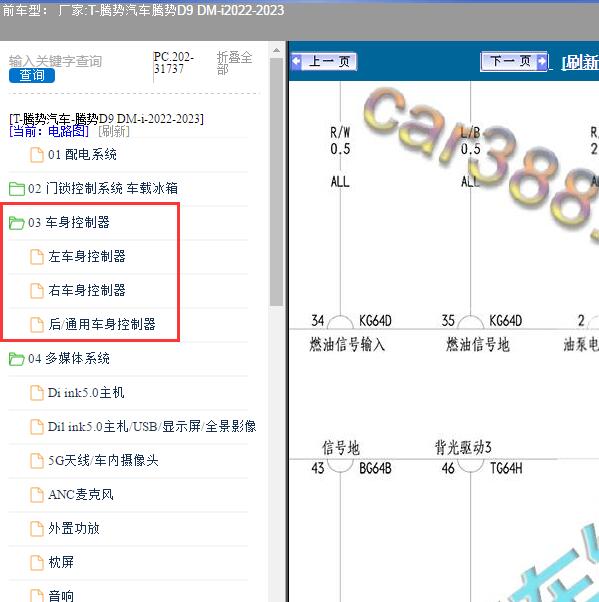This screenshot has width=599, height=602.
Task: Click the page icon beside Di ink5.0主机
Action: coord(37,393)
